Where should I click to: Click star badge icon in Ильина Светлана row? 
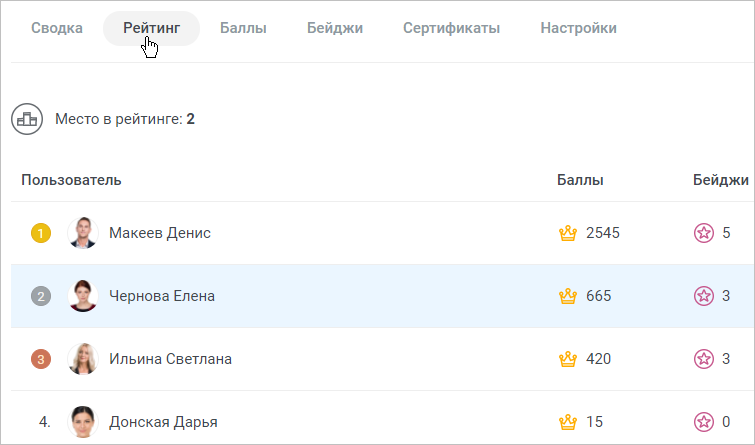[704, 359]
